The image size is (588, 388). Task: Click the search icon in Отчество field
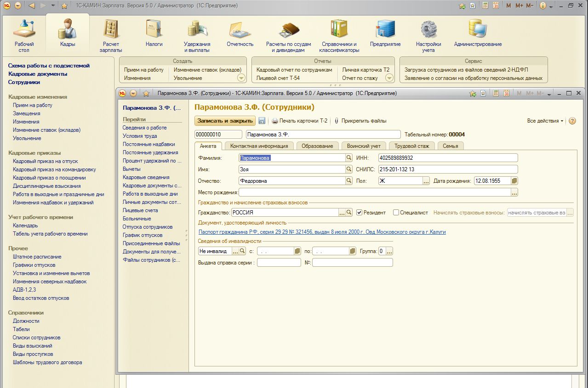tap(349, 181)
